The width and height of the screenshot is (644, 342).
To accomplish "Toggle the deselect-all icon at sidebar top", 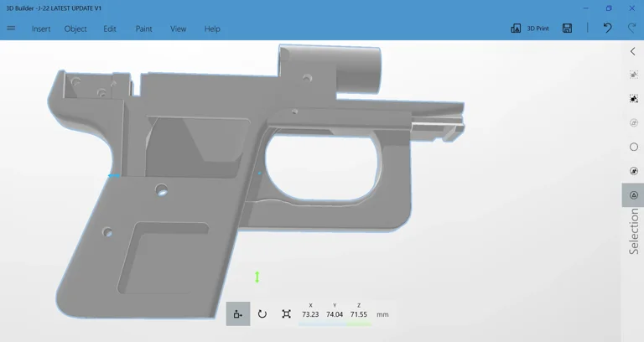I will pos(634,75).
